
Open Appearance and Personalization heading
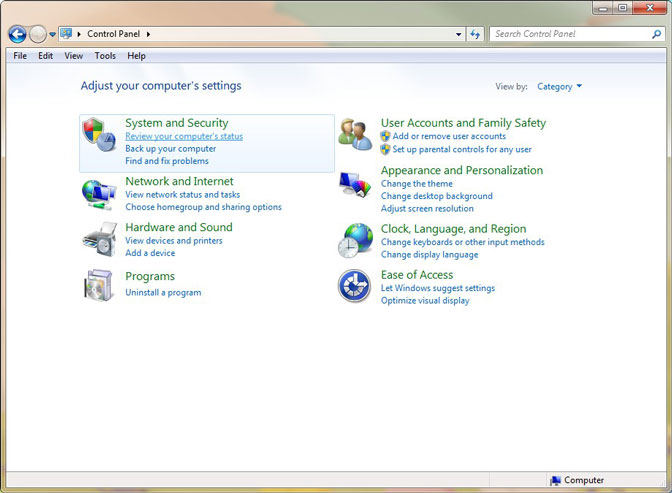pyautogui.click(x=462, y=170)
